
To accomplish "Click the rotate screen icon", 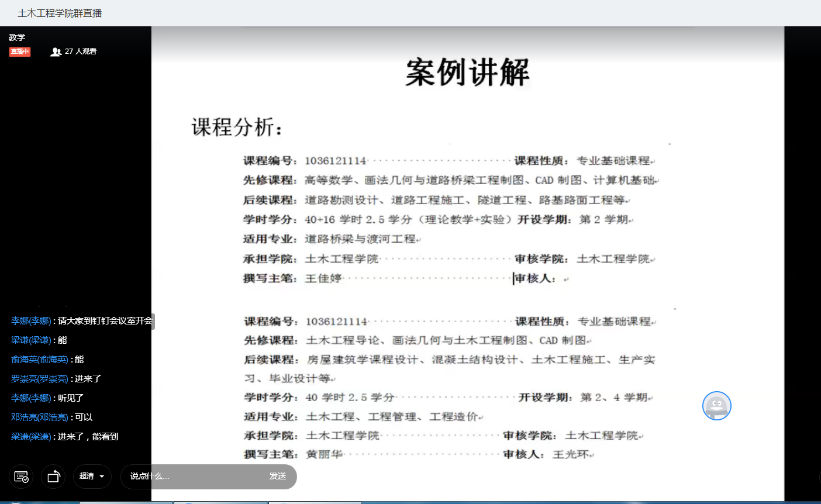I will (53, 477).
